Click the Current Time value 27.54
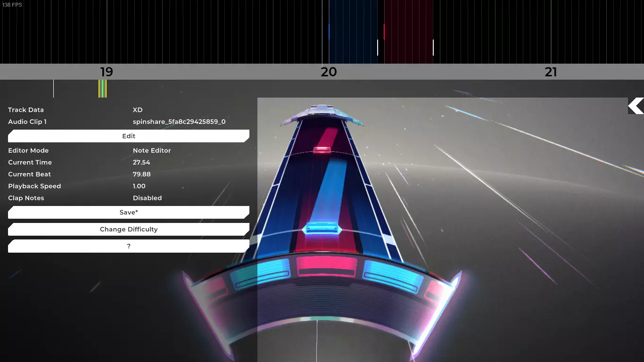Image resolution: width=644 pixels, height=362 pixels. [141, 162]
